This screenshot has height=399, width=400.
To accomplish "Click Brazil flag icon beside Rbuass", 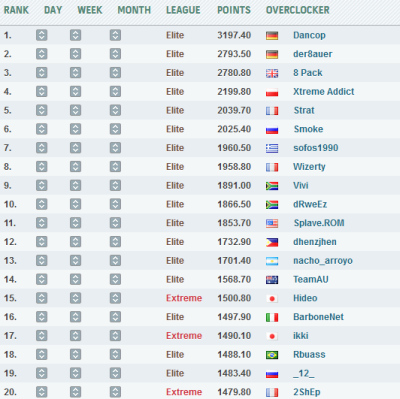I will (x=272, y=355).
